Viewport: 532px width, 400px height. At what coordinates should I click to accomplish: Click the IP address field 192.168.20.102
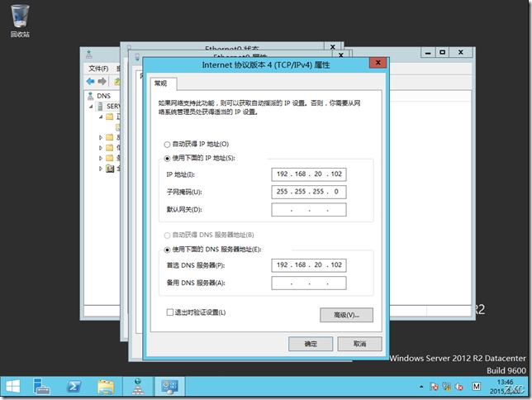[309, 174]
